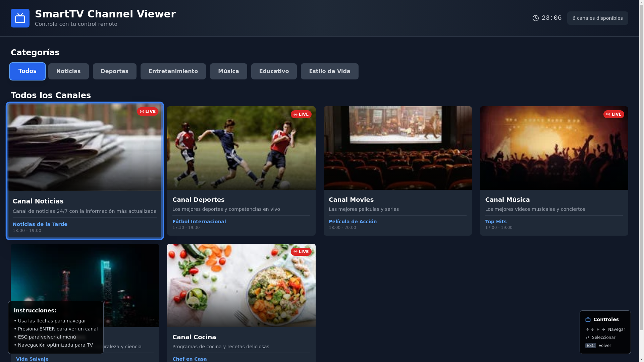Viewport: 644px width, 362px height.
Task: Open the Canal Noticias thumbnail
Action: (x=85, y=147)
